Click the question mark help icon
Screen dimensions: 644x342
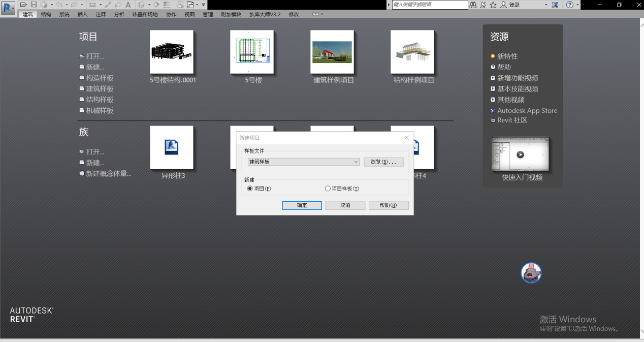tap(570, 5)
